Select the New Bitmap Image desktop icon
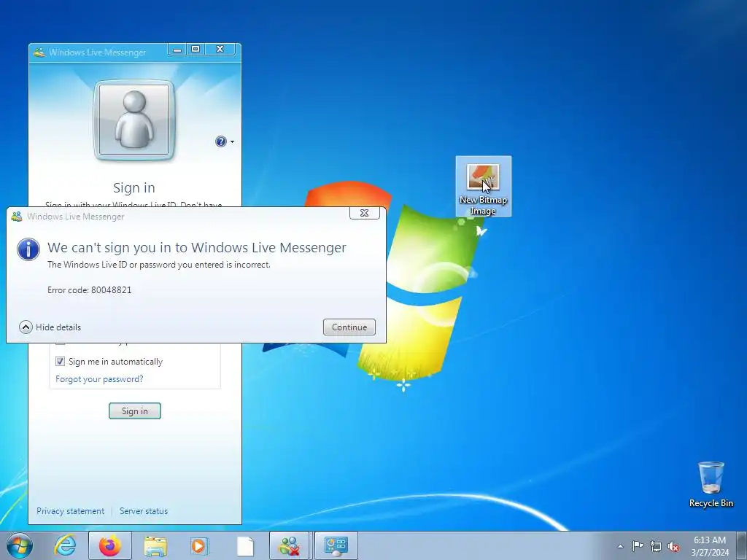This screenshot has width=747, height=560. [x=483, y=187]
